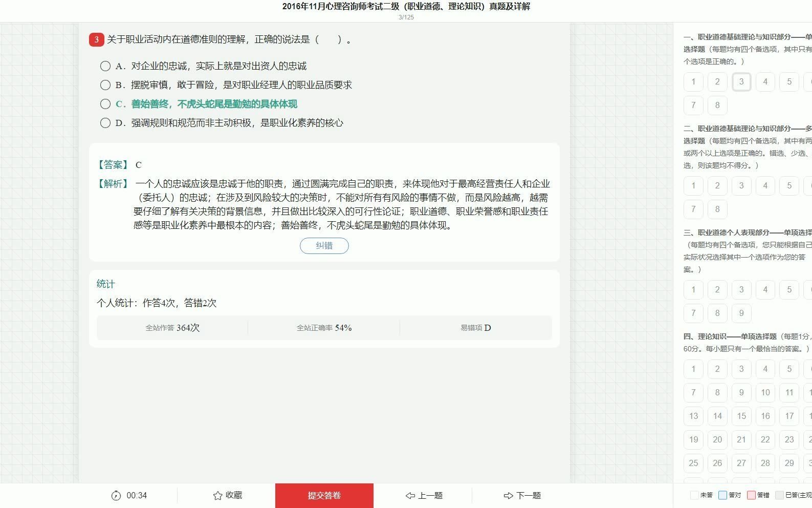Click the 00:34 elapsed time
Viewport: 812px width, 508px height.
(137, 495)
